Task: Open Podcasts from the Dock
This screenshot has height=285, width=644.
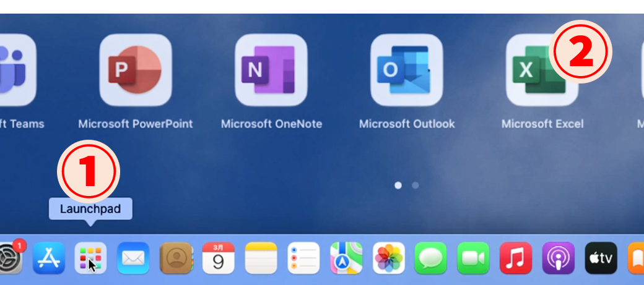Action: pyautogui.click(x=558, y=258)
